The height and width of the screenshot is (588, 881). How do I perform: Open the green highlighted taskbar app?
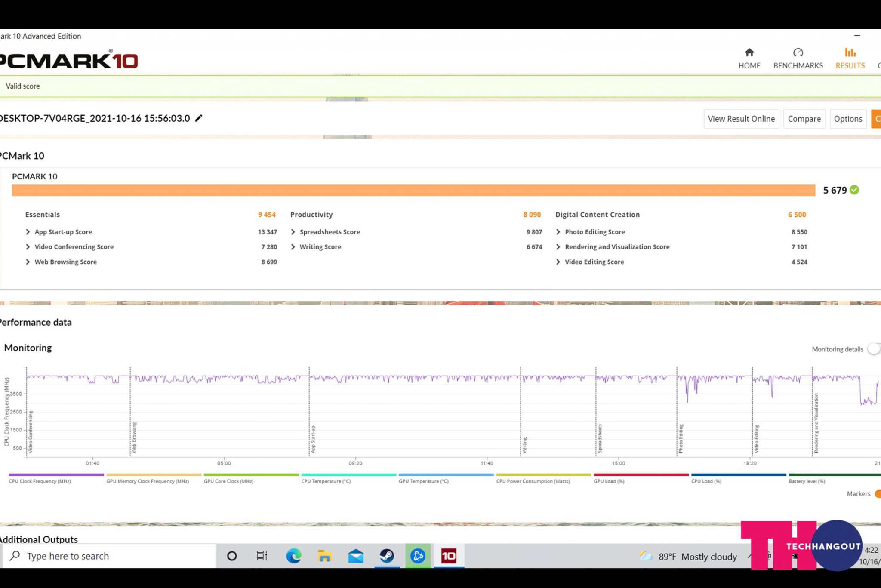click(x=418, y=556)
